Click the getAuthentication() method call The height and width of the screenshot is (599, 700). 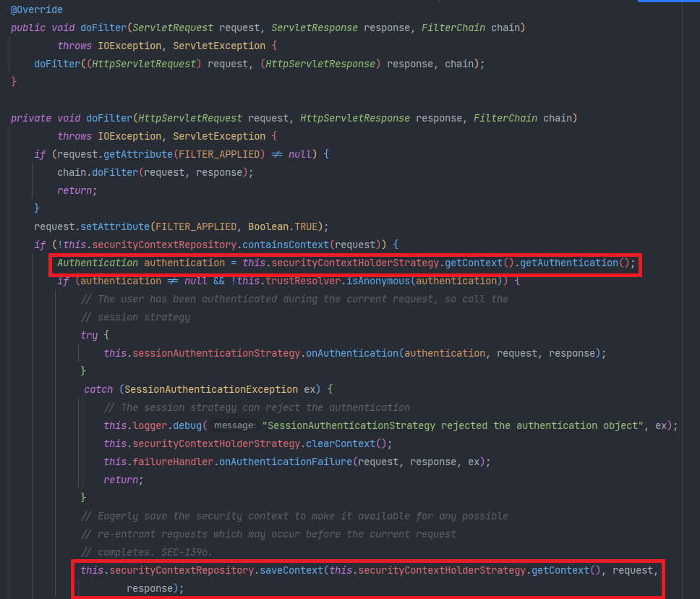(575, 263)
